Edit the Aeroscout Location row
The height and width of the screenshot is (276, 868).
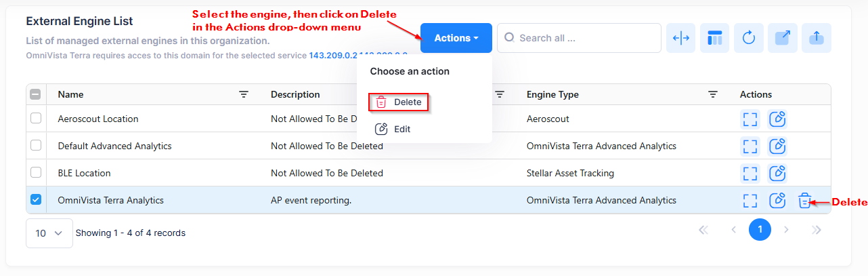click(x=777, y=119)
